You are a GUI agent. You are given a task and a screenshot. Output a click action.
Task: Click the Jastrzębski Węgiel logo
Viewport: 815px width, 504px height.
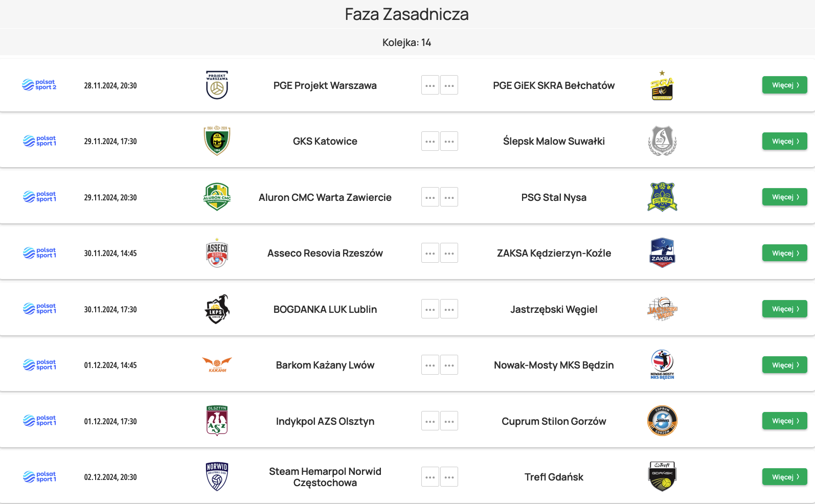tap(662, 309)
